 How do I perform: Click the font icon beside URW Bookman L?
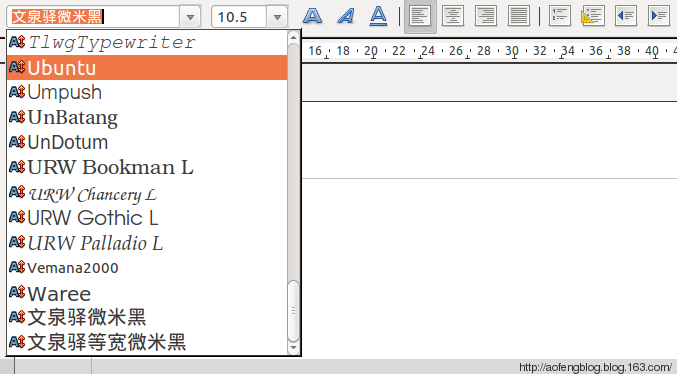coord(17,167)
